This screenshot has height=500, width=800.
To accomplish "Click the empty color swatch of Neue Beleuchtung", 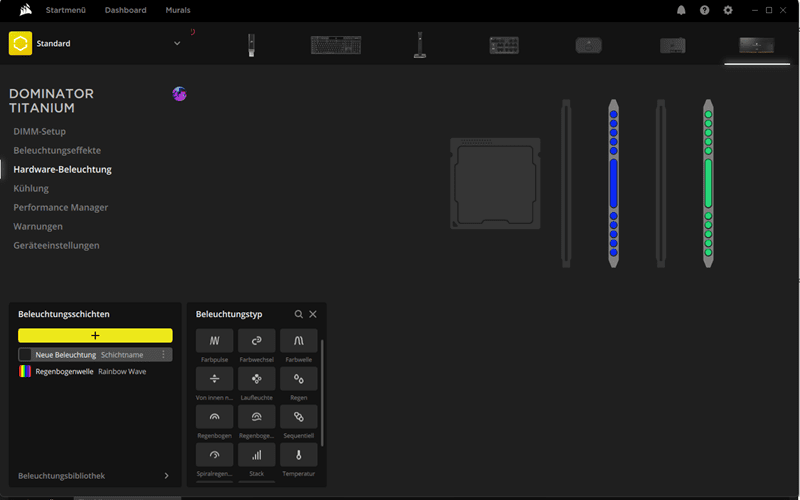I will [x=25, y=355].
